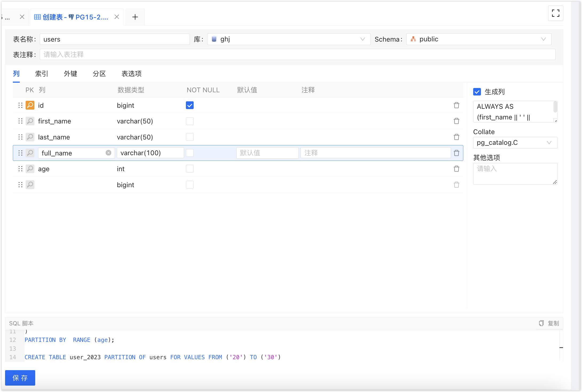Check NOT NULL for full_name column

point(190,153)
